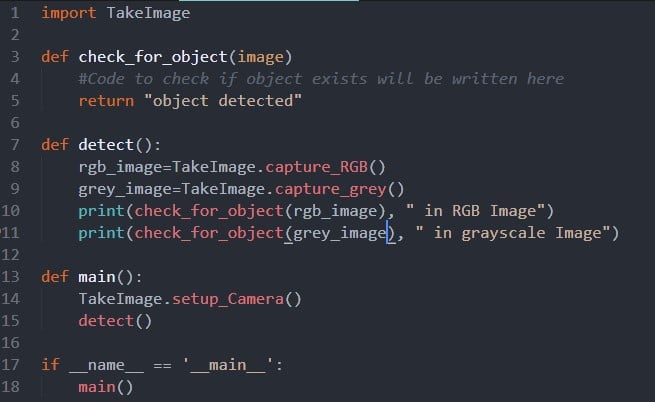655x402 pixels.
Task: Click the TakeImage module name on the import line
Action: point(148,13)
